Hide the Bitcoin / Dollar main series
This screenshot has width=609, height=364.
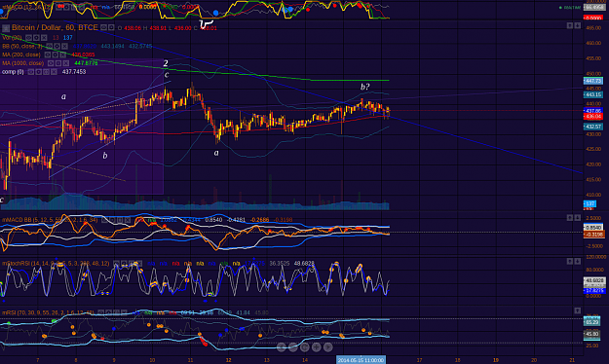point(103,27)
